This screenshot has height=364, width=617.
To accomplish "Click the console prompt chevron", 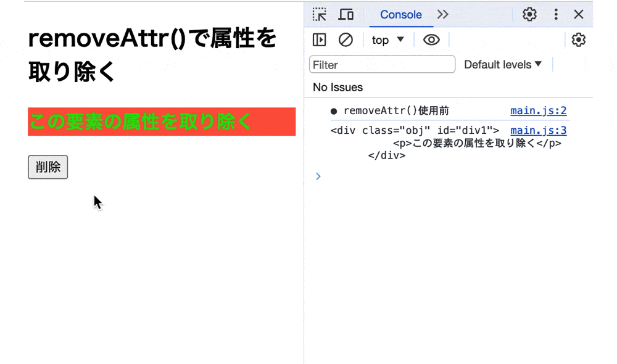I will tap(318, 176).
